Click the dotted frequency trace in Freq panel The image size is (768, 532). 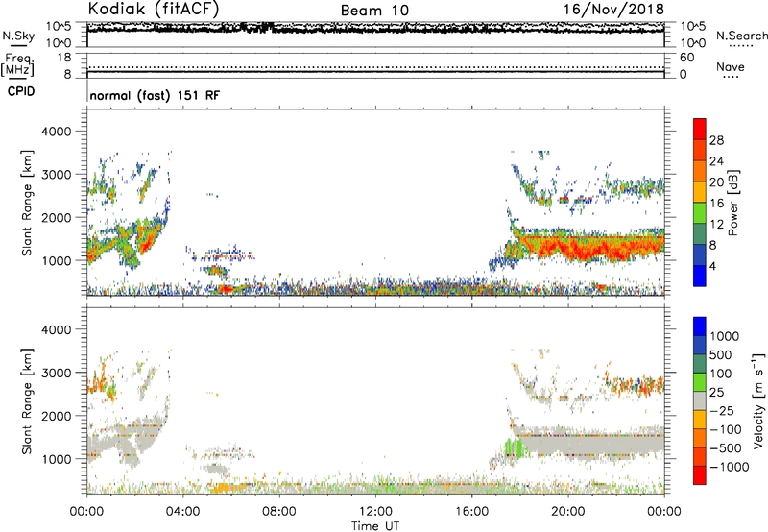(375, 67)
